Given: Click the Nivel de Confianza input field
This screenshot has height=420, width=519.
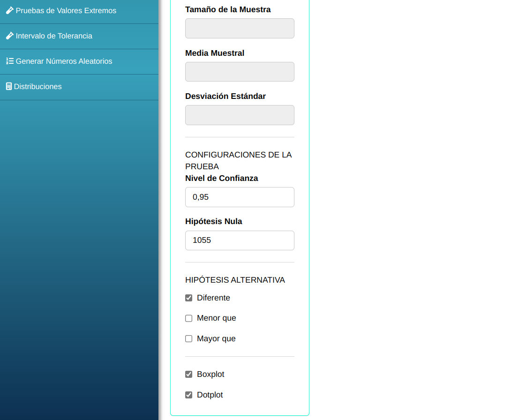Looking at the screenshot, I should pos(240,197).
